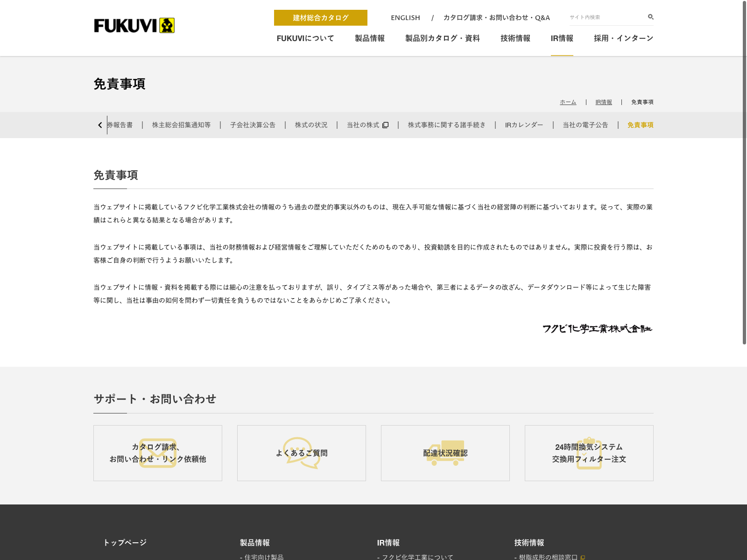
Task: Click the yellow 建材総合カタログ button
Action: click(x=321, y=18)
